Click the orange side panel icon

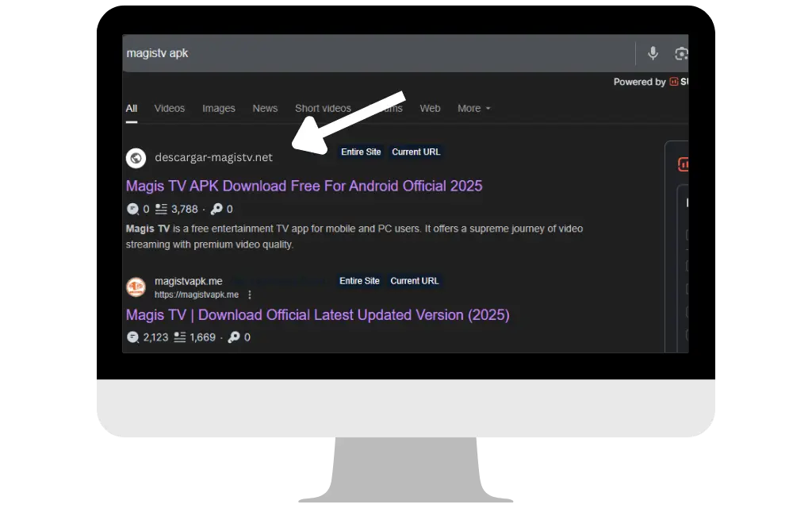click(x=683, y=165)
